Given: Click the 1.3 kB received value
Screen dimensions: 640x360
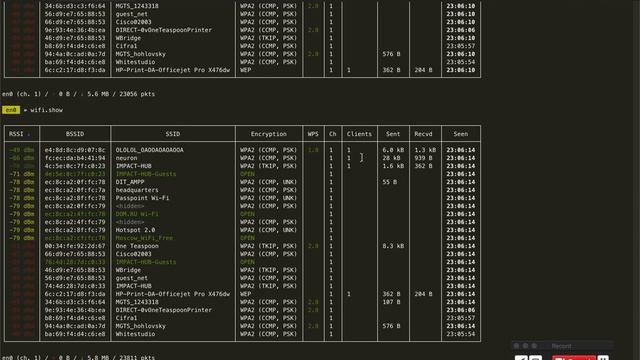Looking at the screenshot, I should pos(425,150).
